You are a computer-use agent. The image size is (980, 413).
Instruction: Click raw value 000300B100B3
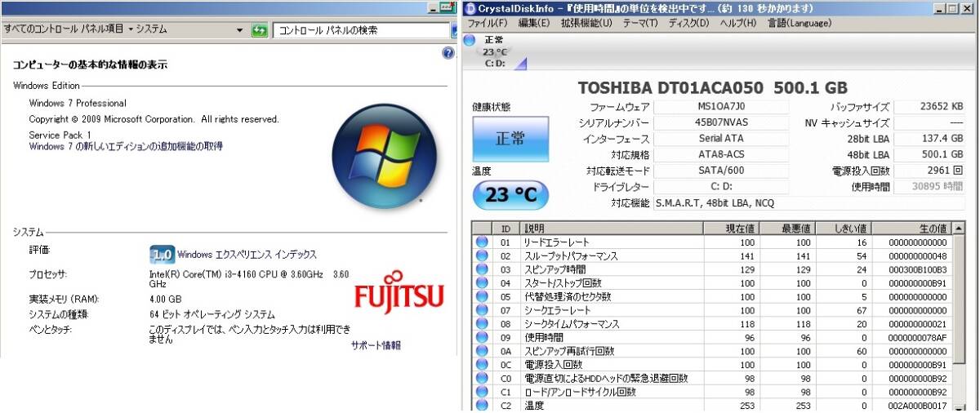915,270
